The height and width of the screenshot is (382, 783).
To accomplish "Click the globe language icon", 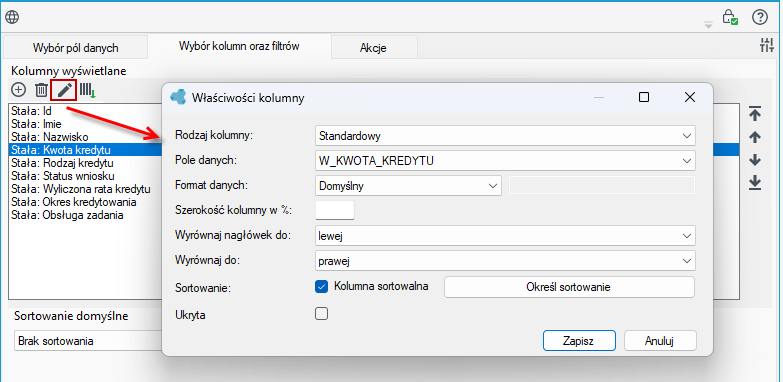I will [12, 17].
